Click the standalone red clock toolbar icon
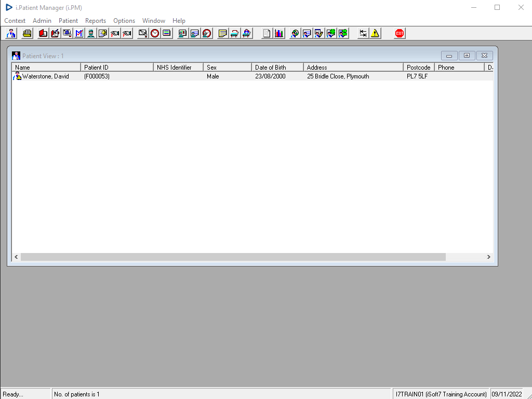Viewport: 532px width, 399px height. 155,33
